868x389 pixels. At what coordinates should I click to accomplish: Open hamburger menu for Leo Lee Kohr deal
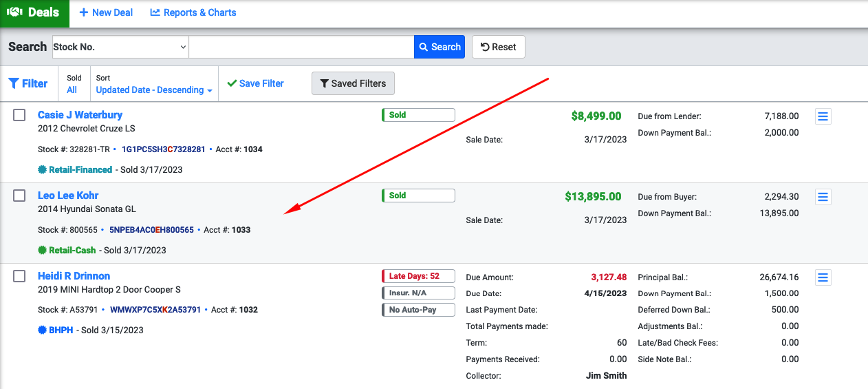pyautogui.click(x=823, y=197)
